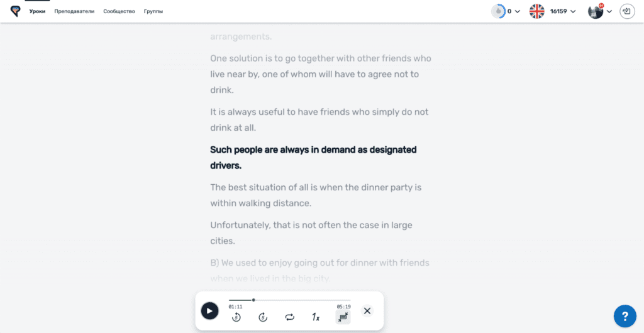This screenshot has height=333, width=644.
Task: Click the LingQ logo icon
Action: tap(15, 11)
